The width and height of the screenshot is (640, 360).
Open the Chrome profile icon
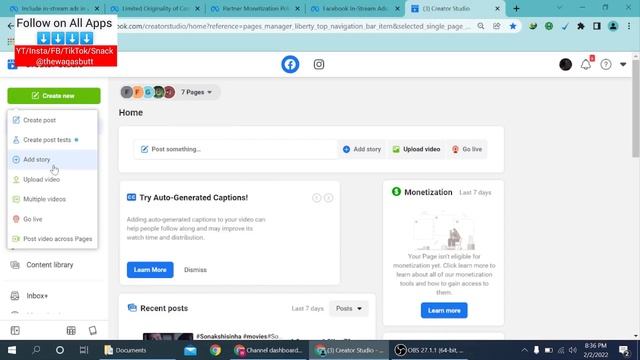tap(613, 26)
